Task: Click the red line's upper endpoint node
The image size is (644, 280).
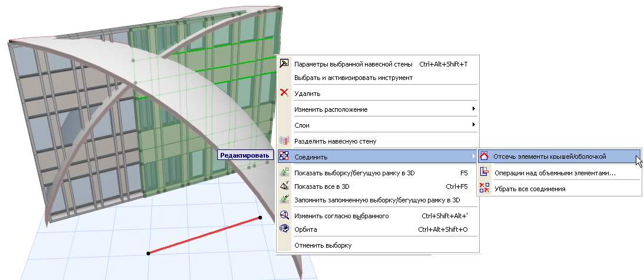Action: (260, 218)
